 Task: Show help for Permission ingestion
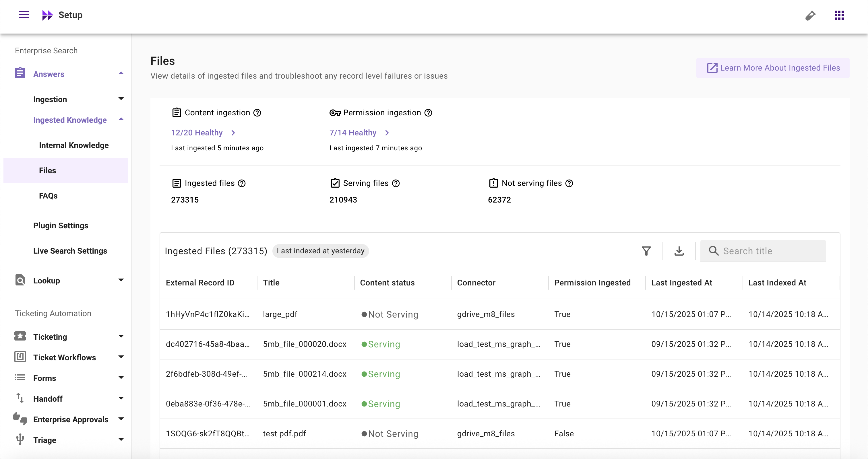tap(428, 113)
